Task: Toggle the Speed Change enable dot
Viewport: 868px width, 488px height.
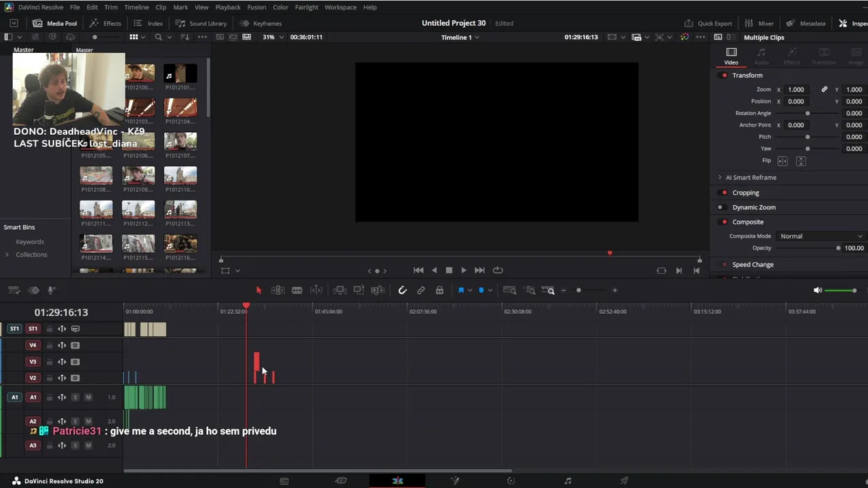Action: [x=724, y=265]
